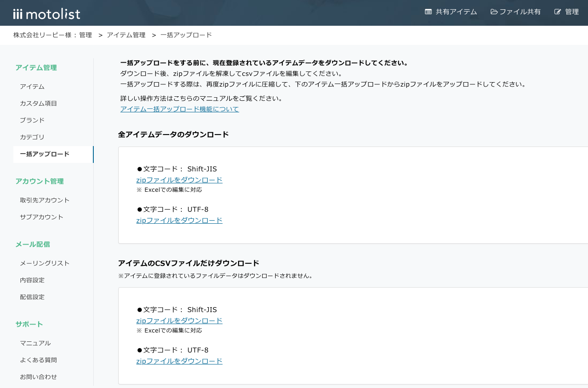Open お問い合わせ in the sidebar
This screenshot has width=588, height=388.
[38, 377]
